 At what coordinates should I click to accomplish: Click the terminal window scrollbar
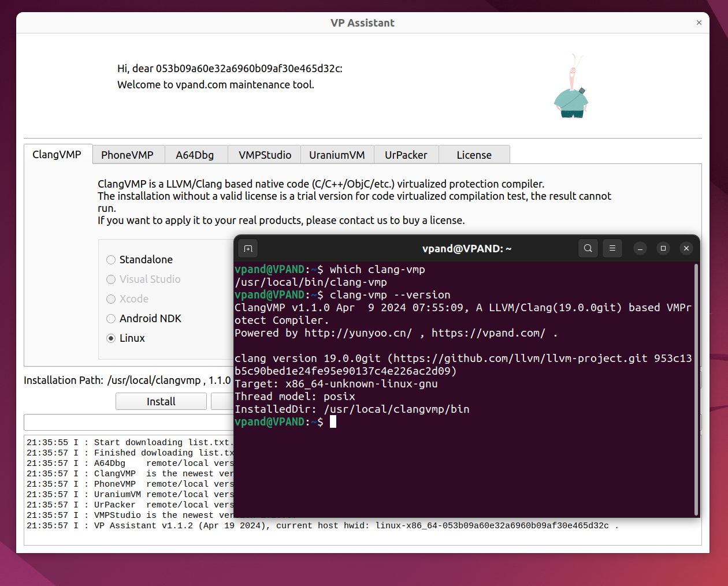(696, 390)
